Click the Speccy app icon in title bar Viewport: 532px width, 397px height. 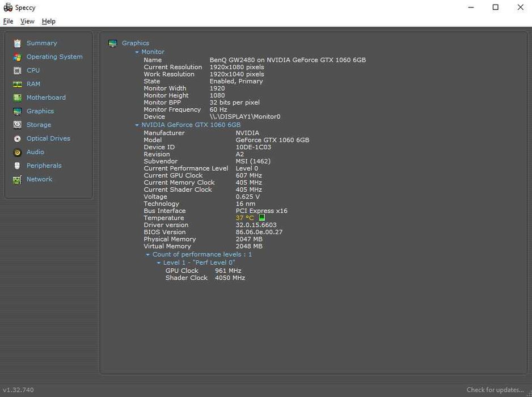pyautogui.click(x=8, y=7)
